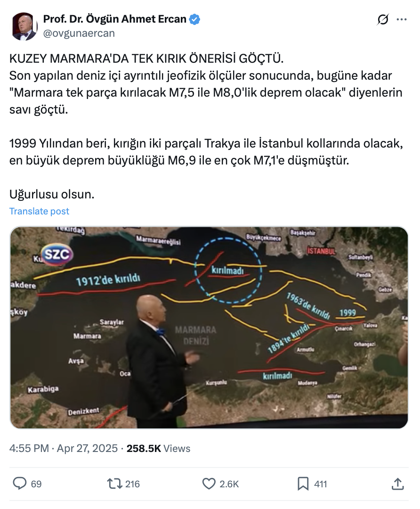
Task: Open Prof. Dr. Övgün Ahmet Ercan's profile name
Action: (115, 19)
